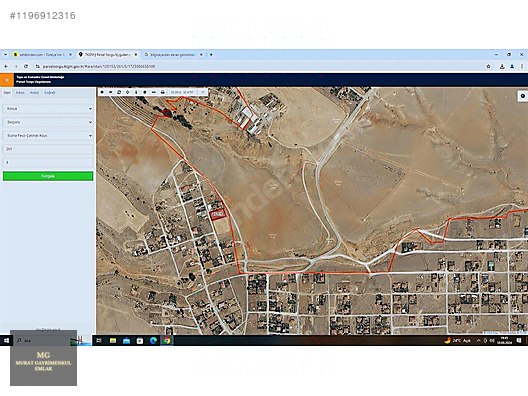Click the zoom-out map toolbar icon

(x=110, y=92)
